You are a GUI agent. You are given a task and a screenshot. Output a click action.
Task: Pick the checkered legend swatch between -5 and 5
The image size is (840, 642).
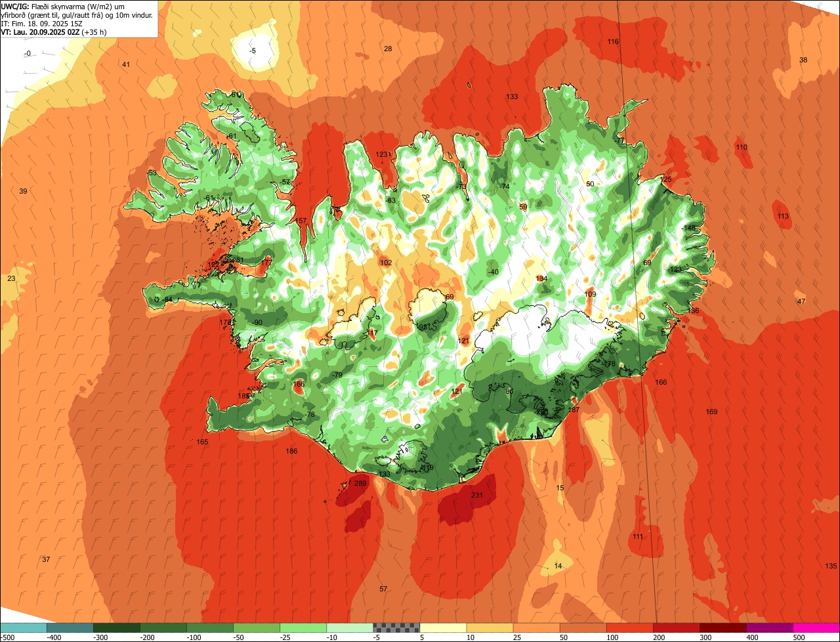396,628
